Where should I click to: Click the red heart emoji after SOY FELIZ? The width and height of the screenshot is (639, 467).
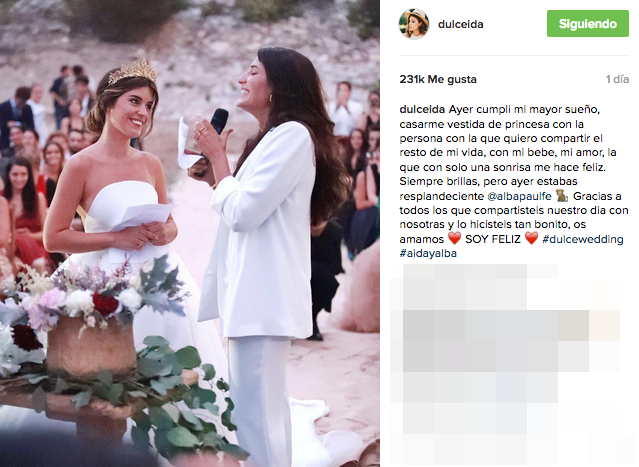(x=531, y=238)
